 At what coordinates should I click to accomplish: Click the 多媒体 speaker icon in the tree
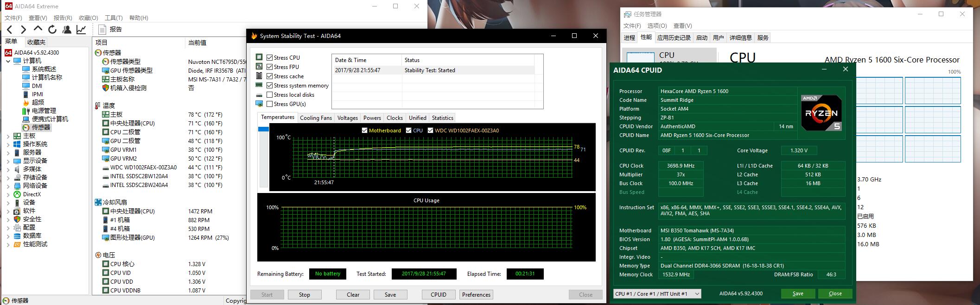pos(17,169)
